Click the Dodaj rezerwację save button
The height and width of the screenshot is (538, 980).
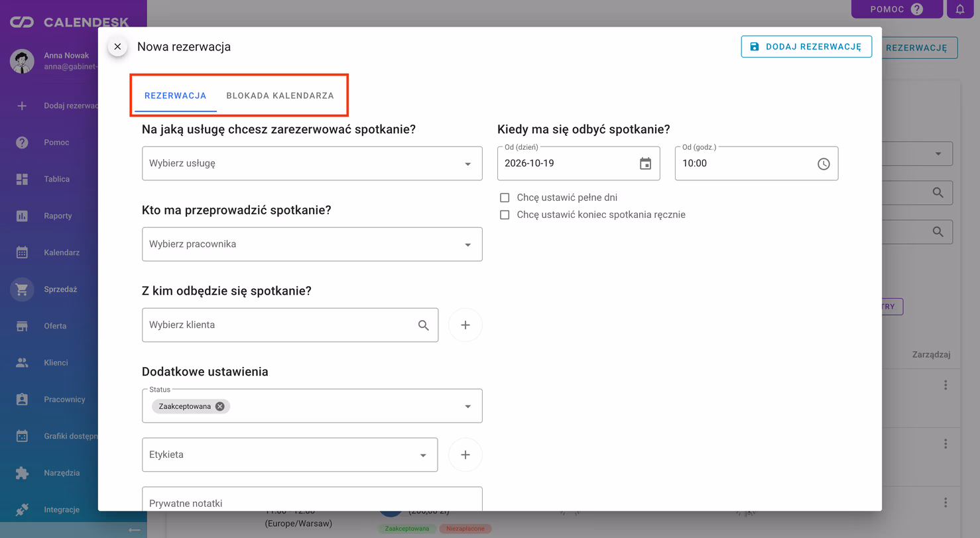[806, 46]
